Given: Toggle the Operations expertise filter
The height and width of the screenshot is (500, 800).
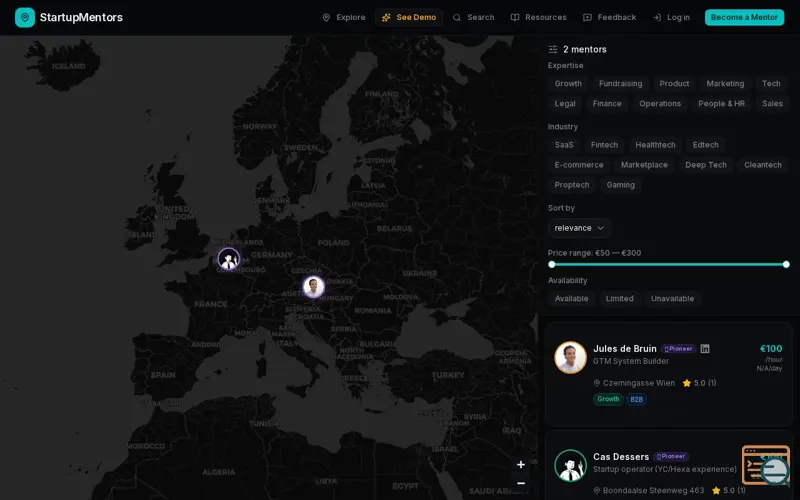Looking at the screenshot, I should point(660,104).
